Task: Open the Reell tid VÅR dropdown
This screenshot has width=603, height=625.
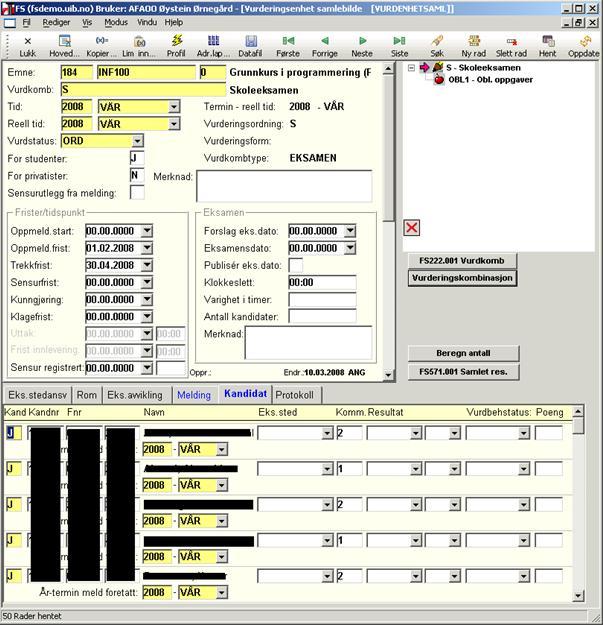Action: pos(174,124)
